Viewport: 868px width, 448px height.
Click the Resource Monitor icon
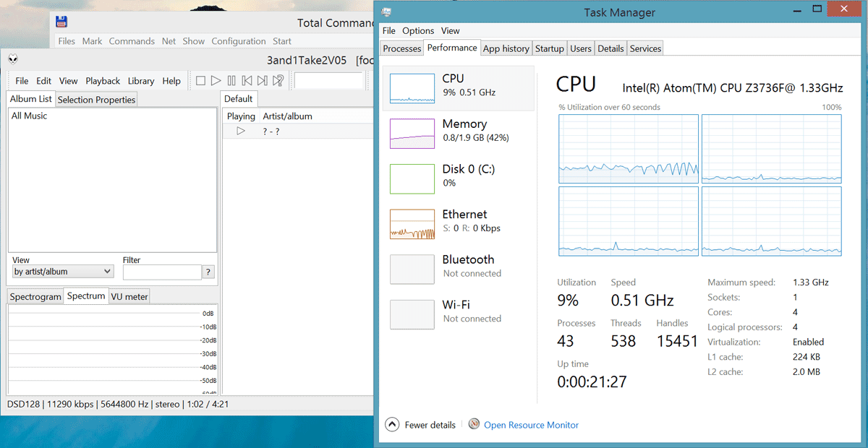pyautogui.click(x=475, y=424)
